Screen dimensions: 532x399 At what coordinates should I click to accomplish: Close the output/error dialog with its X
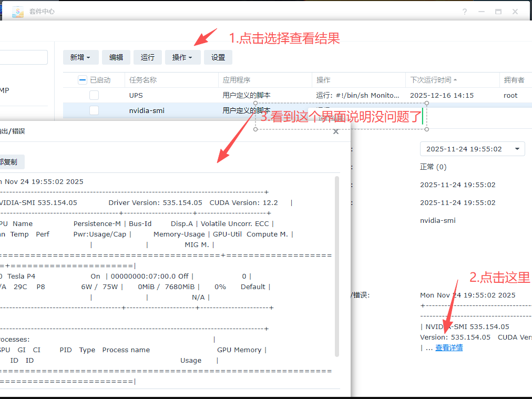336,131
